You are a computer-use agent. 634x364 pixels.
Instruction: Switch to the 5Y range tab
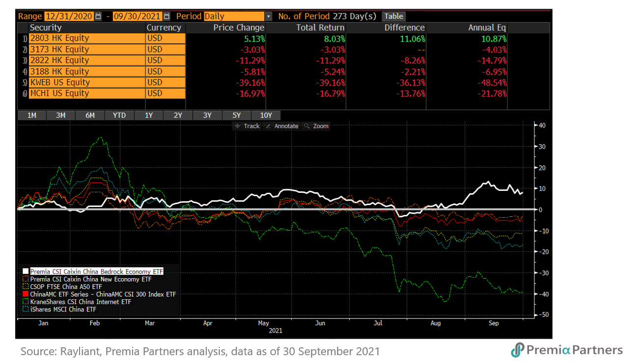click(x=236, y=115)
